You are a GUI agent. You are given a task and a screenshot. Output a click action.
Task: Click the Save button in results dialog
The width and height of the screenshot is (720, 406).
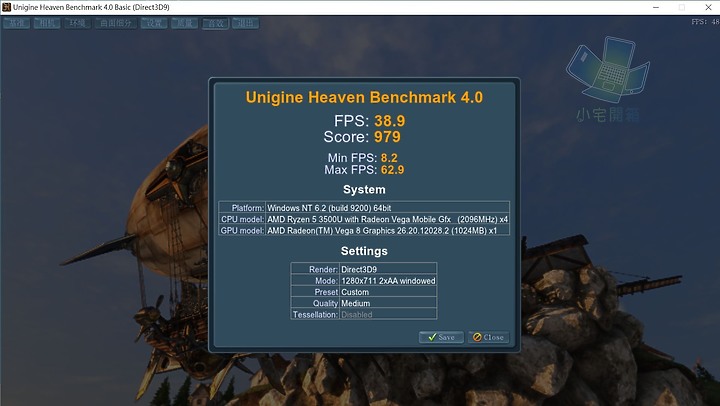click(441, 337)
